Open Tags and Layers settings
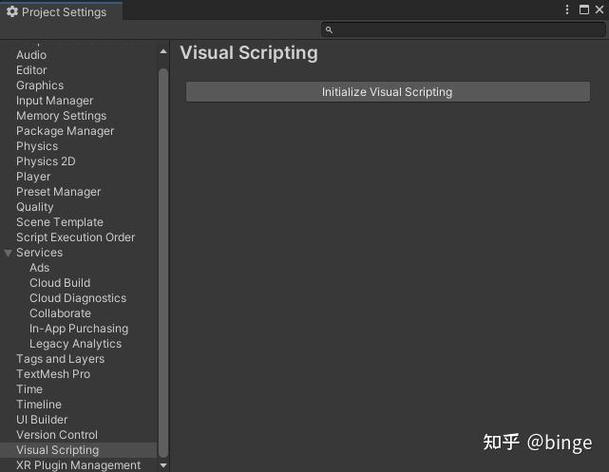The width and height of the screenshot is (609, 472). tap(60, 359)
